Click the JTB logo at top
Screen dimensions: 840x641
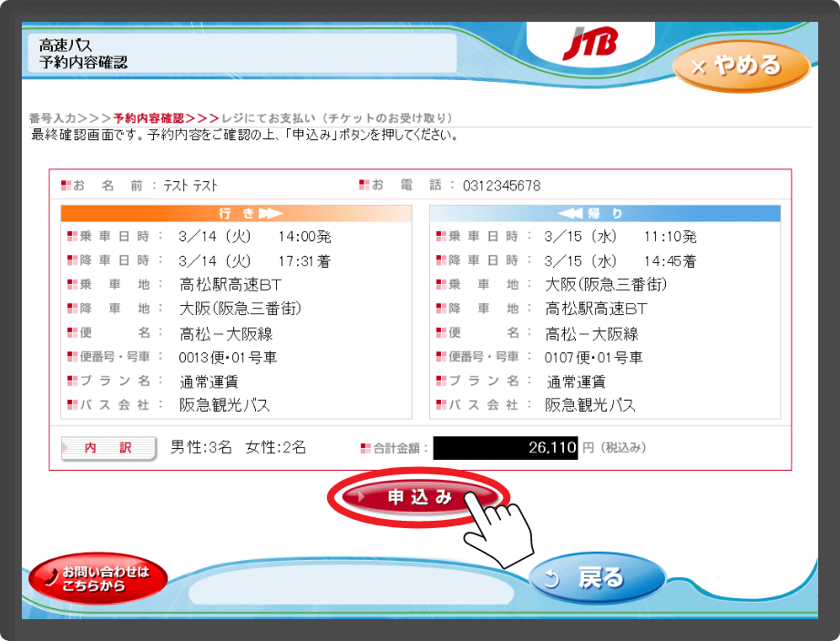589,42
